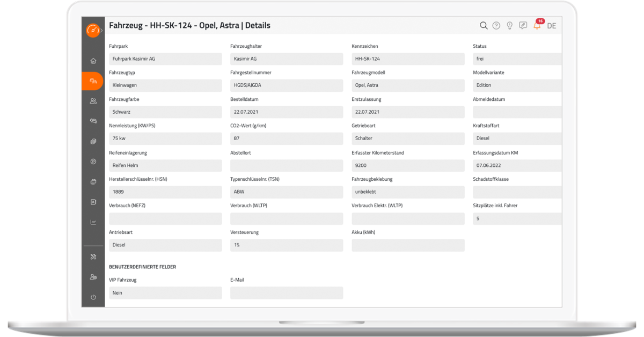
Task: Click the Modellvariante field 'Edition'
Action: (517, 85)
